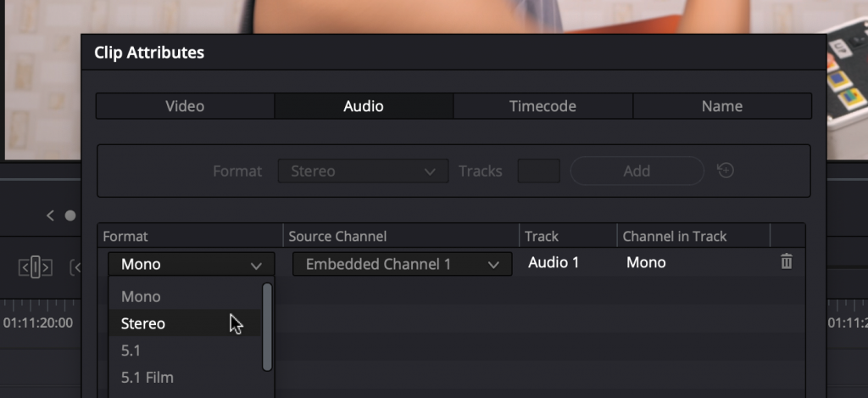Pick 5.1 Film from the format list
This screenshot has width=868, height=398.
[147, 378]
